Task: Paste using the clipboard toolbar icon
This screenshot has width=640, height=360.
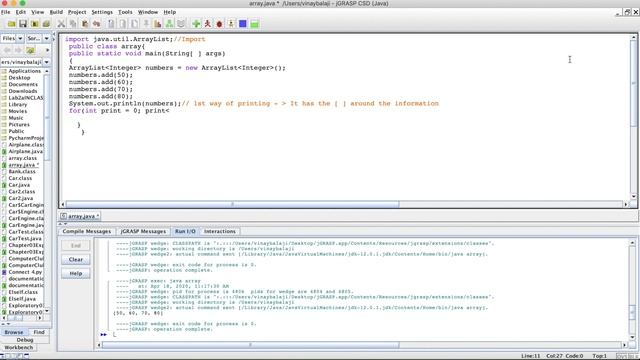Action: [x=85, y=24]
